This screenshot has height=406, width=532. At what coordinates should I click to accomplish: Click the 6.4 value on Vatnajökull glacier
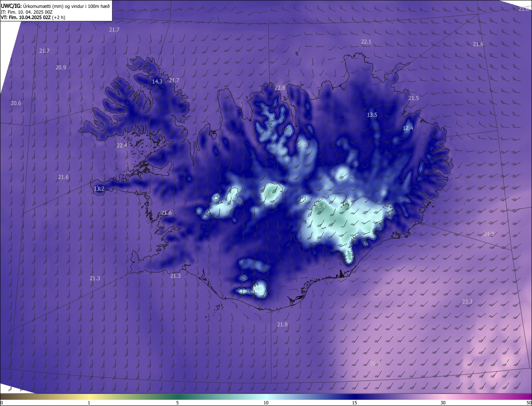pos(321,206)
